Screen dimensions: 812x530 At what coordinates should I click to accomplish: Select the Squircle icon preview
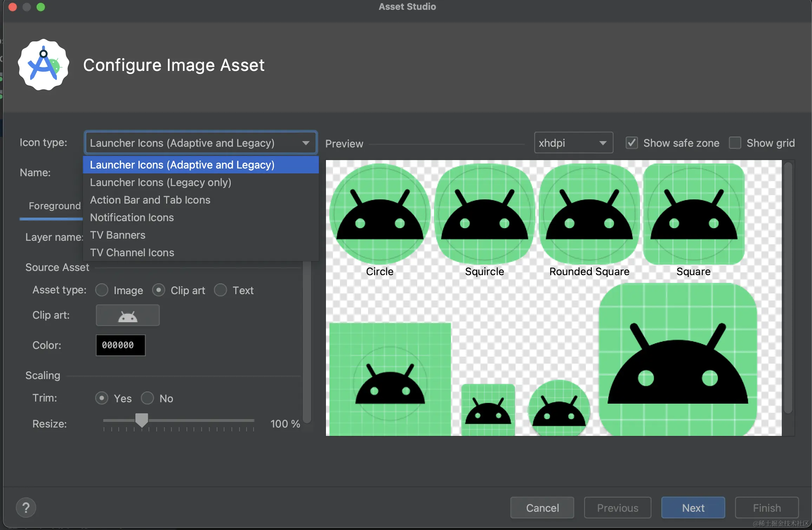click(484, 214)
